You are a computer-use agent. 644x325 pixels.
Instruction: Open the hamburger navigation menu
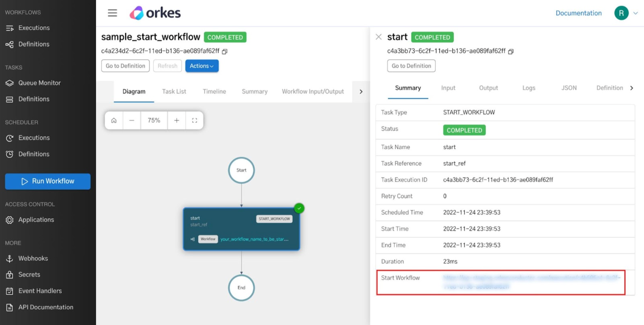tap(112, 13)
